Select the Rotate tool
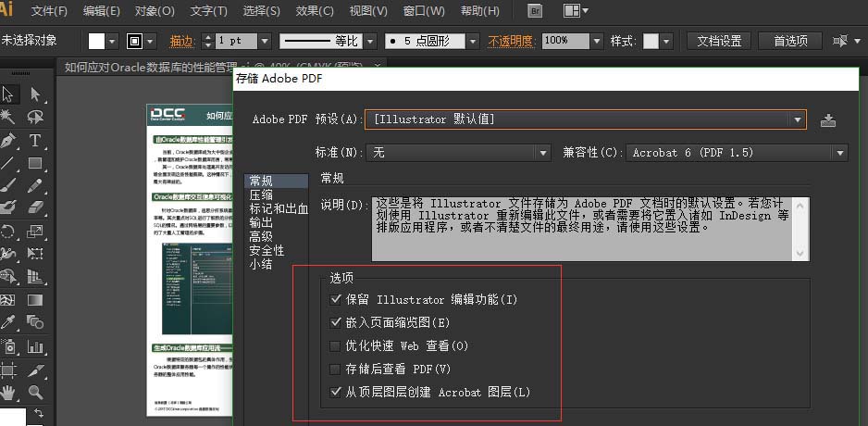Screen dimensions: 868x426 (7, 231)
